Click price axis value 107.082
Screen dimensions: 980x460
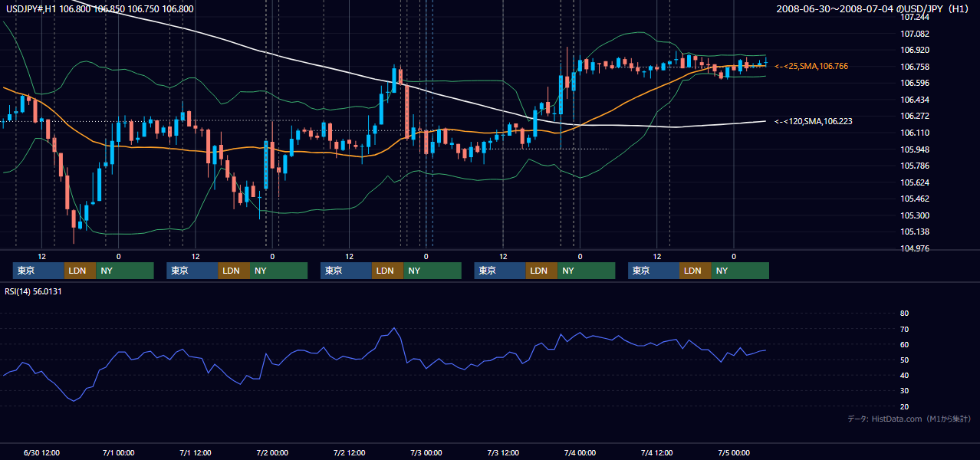(915, 34)
